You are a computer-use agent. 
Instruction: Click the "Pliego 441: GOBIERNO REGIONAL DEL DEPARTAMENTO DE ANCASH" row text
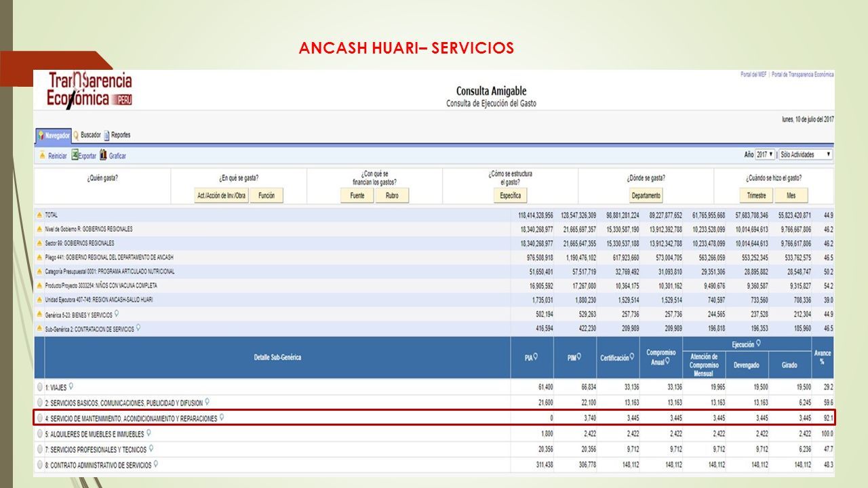pos(109,258)
